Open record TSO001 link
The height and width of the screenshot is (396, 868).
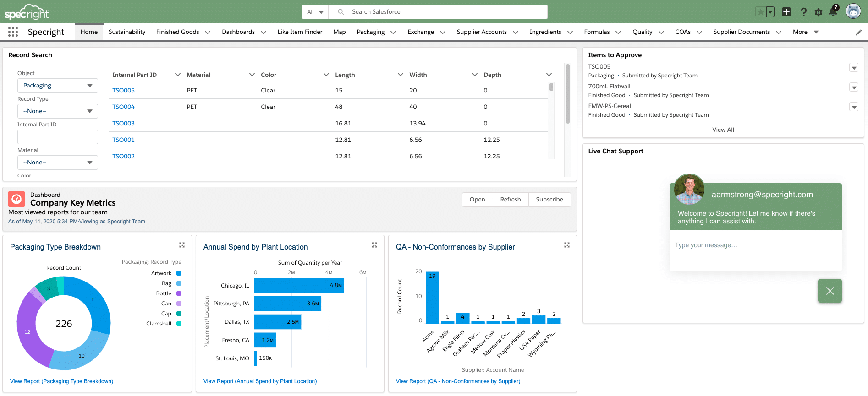123,140
